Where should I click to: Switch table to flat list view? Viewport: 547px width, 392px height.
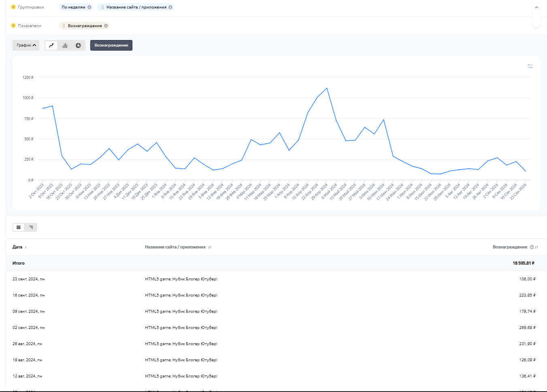pyautogui.click(x=19, y=227)
